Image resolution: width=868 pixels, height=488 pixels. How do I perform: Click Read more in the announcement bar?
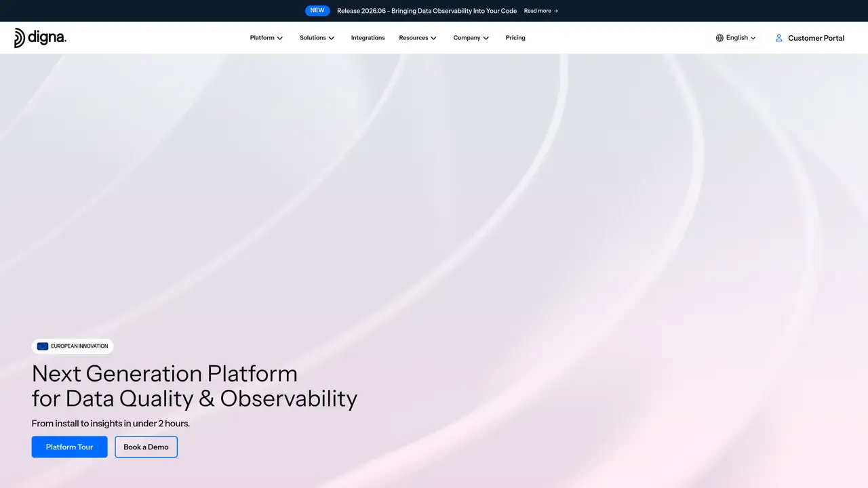[x=541, y=11]
